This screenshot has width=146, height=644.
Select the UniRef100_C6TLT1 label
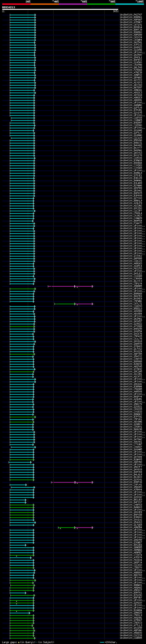click(x=131, y=304)
